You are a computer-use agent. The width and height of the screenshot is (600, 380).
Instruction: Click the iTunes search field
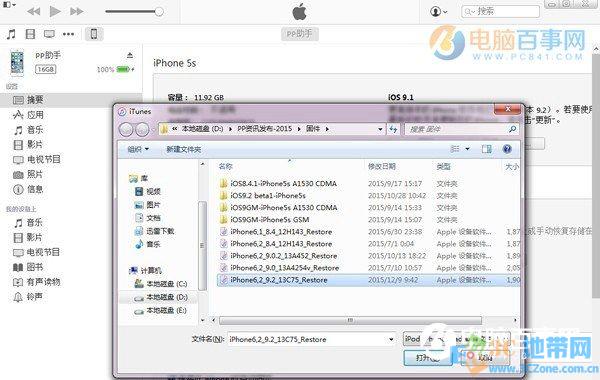point(501,11)
